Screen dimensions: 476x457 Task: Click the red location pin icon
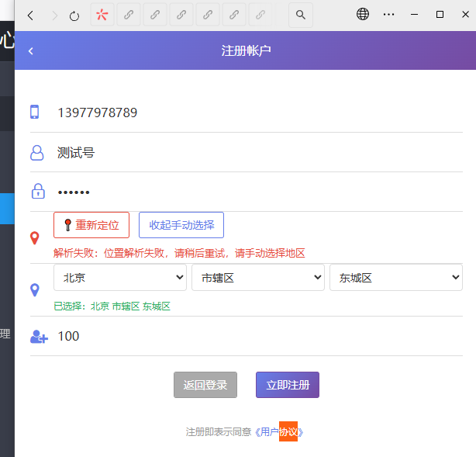point(35,238)
